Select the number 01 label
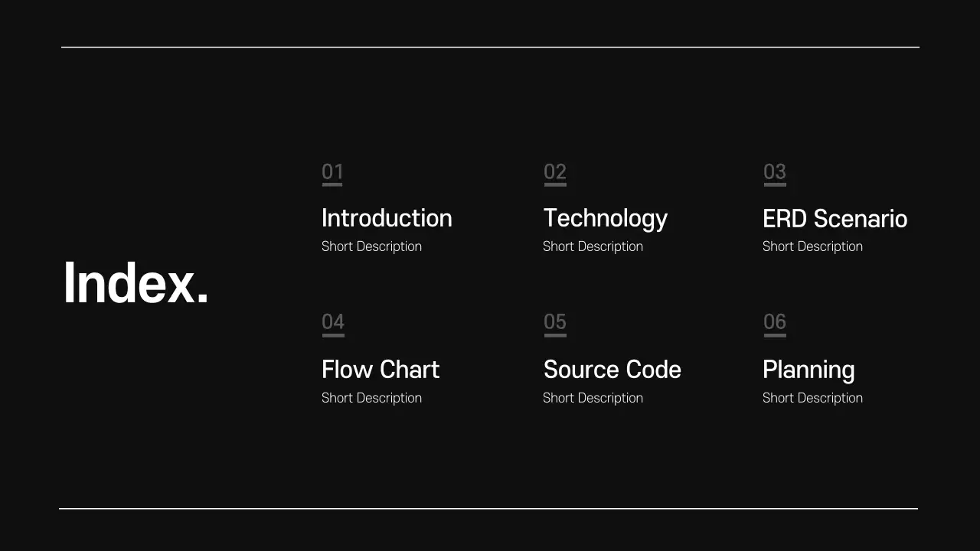 click(332, 172)
